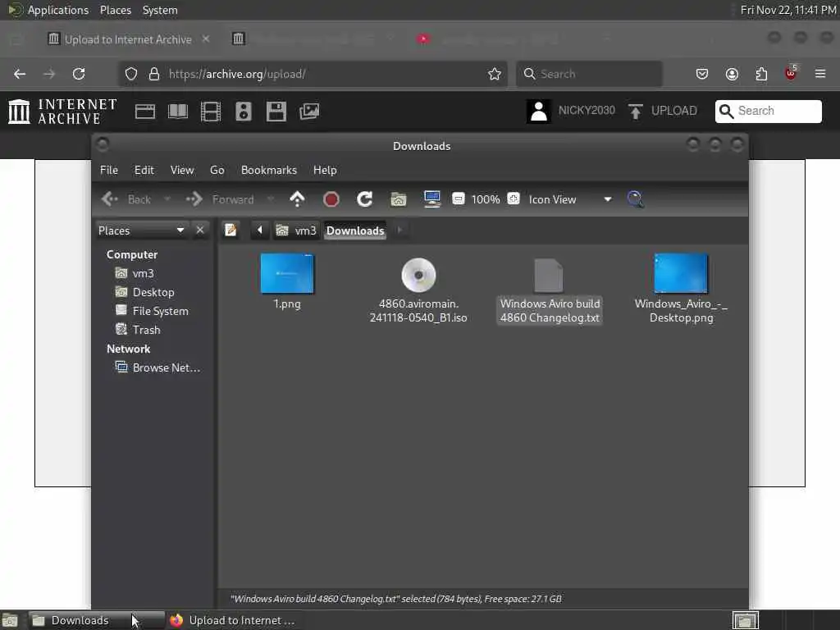
Task: Go to the Home folder icon
Action: (398, 199)
